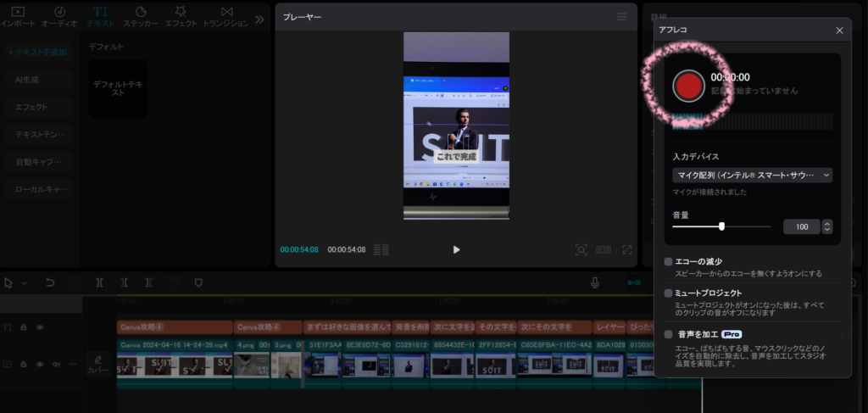Adjust the 音量 volume slider
The image size is (868, 413).
click(721, 226)
